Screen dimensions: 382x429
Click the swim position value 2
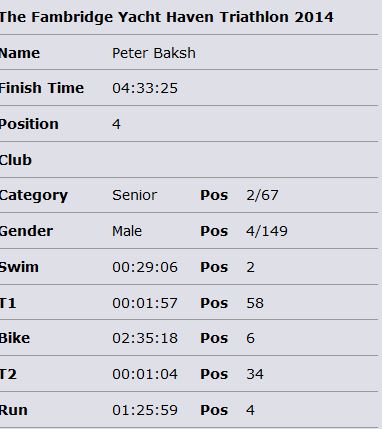(250, 267)
